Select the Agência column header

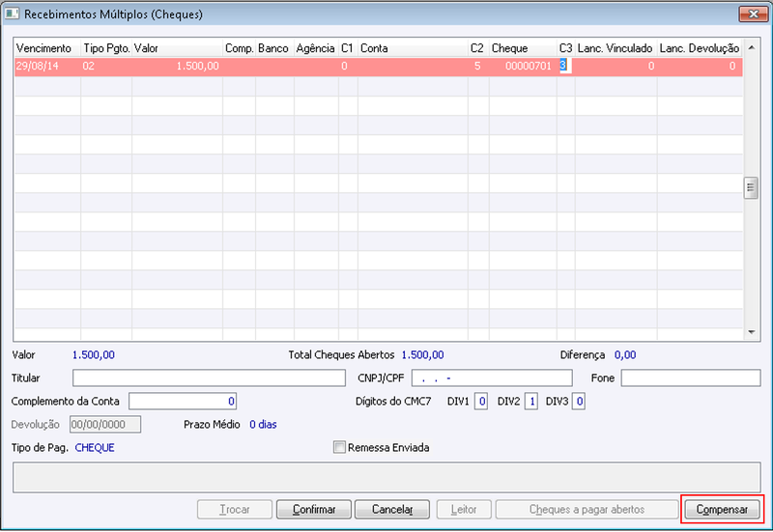316,48
